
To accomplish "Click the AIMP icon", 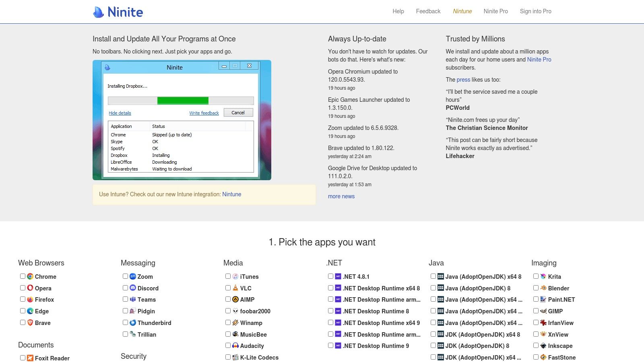I will coord(235,299).
